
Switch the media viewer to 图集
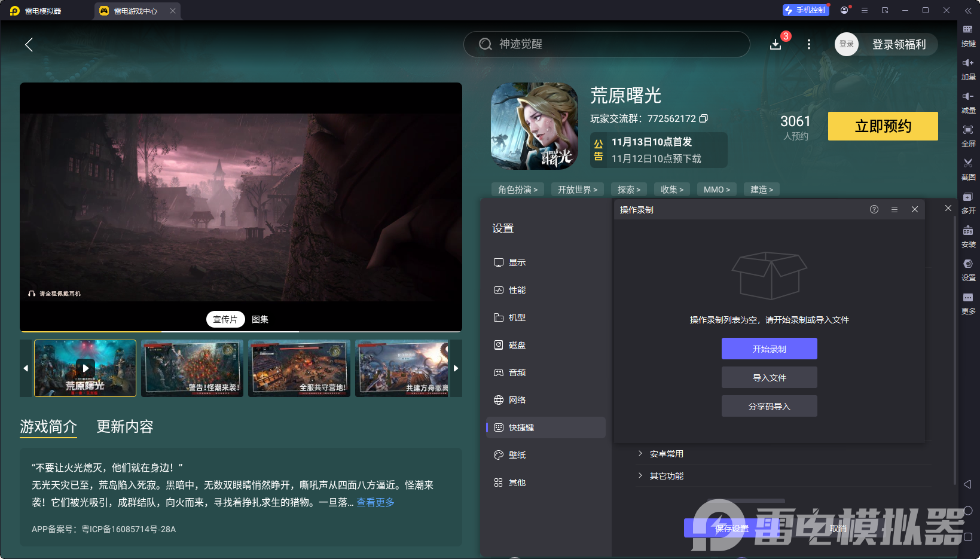[x=259, y=319]
